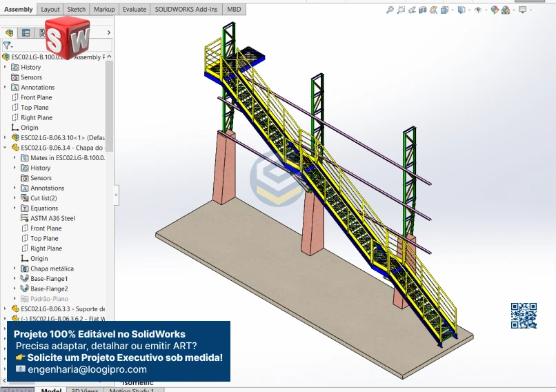Open the Dynamic Annotation Views icon
556x392 pixels.
[433, 10]
